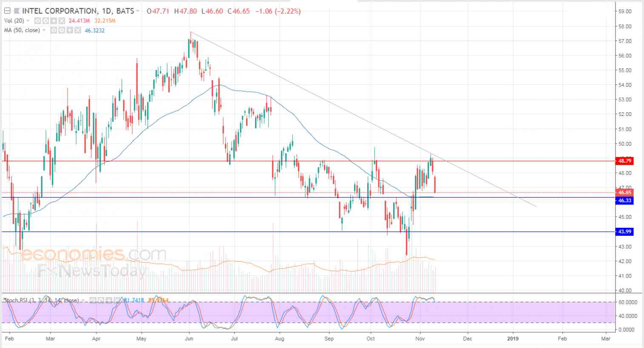Open the Vol (20) indicator dropdown arrow
644x348 pixels.
click(x=28, y=21)
